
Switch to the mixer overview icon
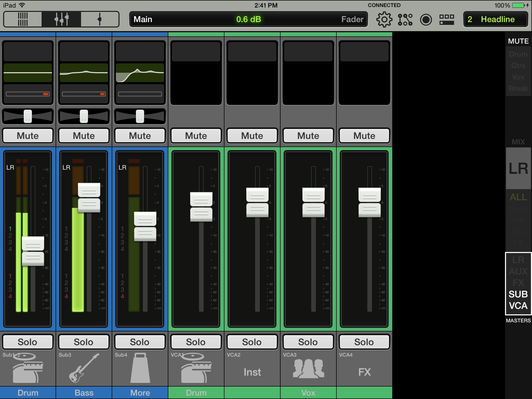click(23, 19)
